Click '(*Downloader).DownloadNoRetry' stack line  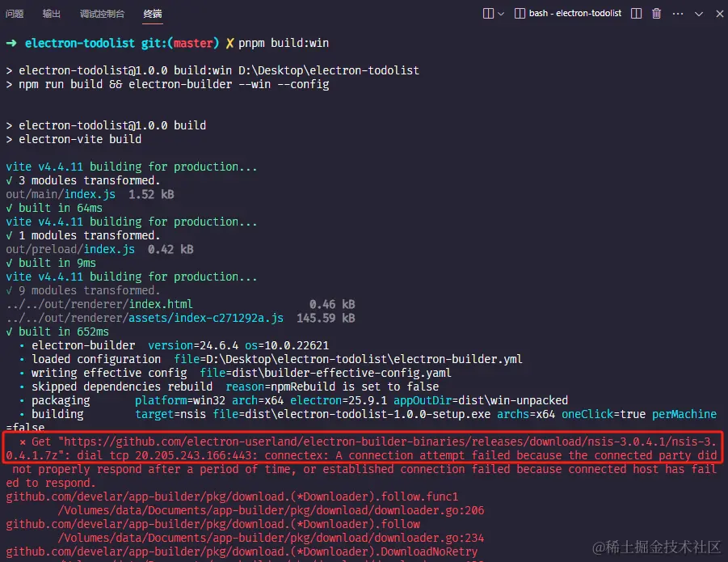[384, 551]
